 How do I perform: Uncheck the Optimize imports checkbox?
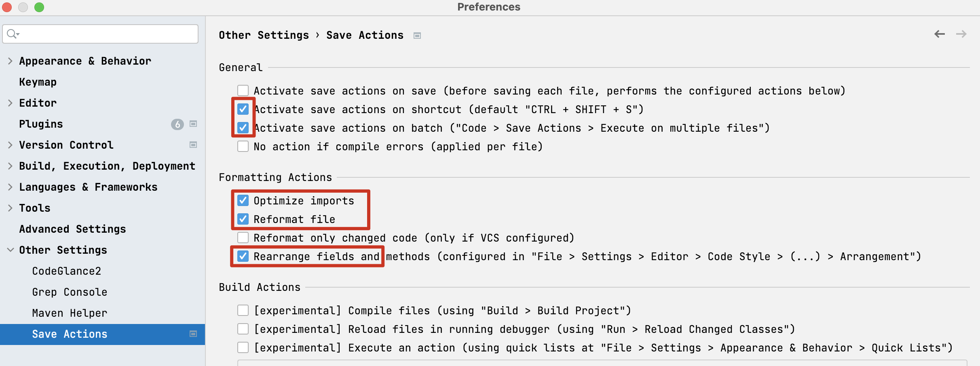pos(243,200)
